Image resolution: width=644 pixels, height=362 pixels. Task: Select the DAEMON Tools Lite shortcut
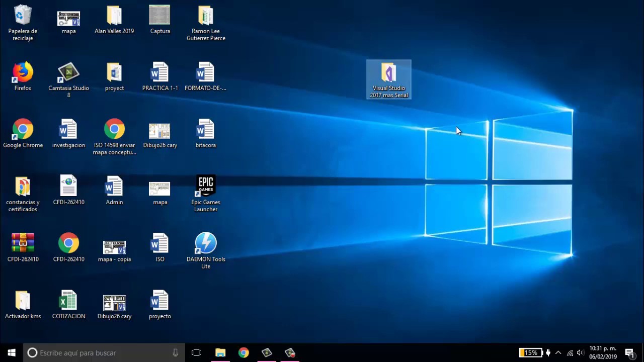tap(206, 251)
